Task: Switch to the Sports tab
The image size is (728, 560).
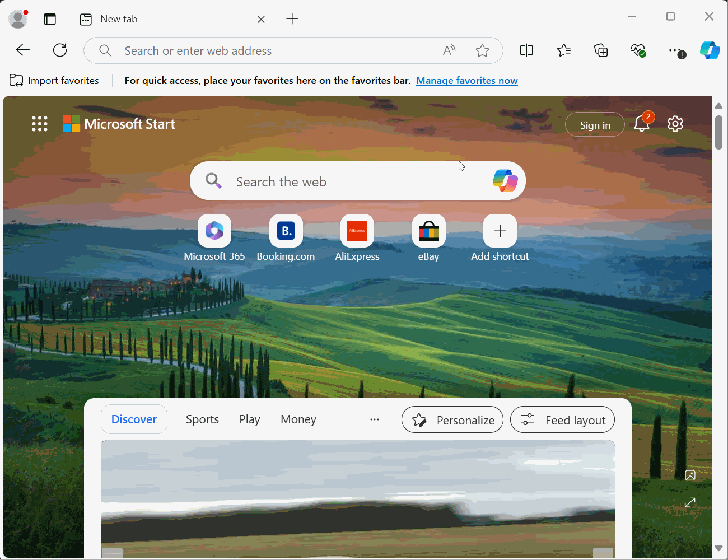Action: point(202,419)
